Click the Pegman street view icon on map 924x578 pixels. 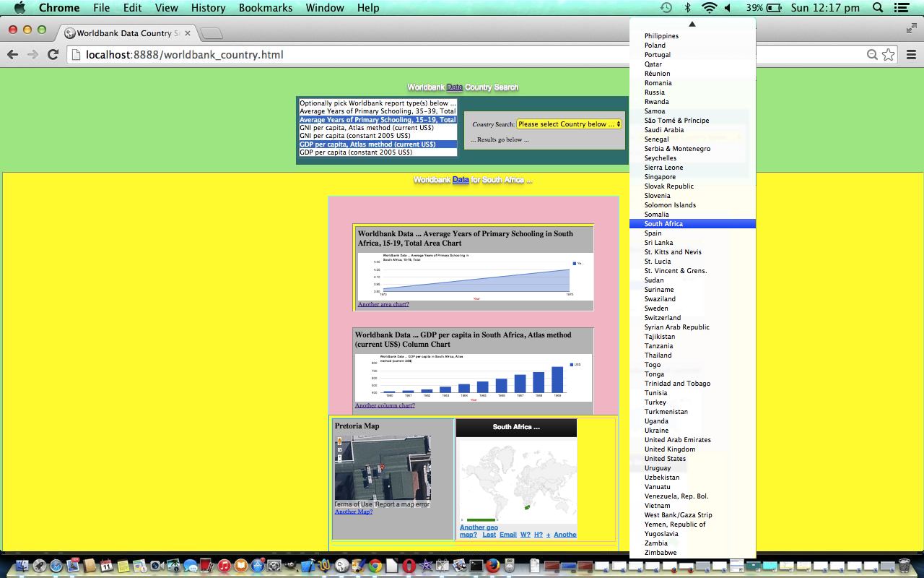pyautogui.click(x=339, y=441)
